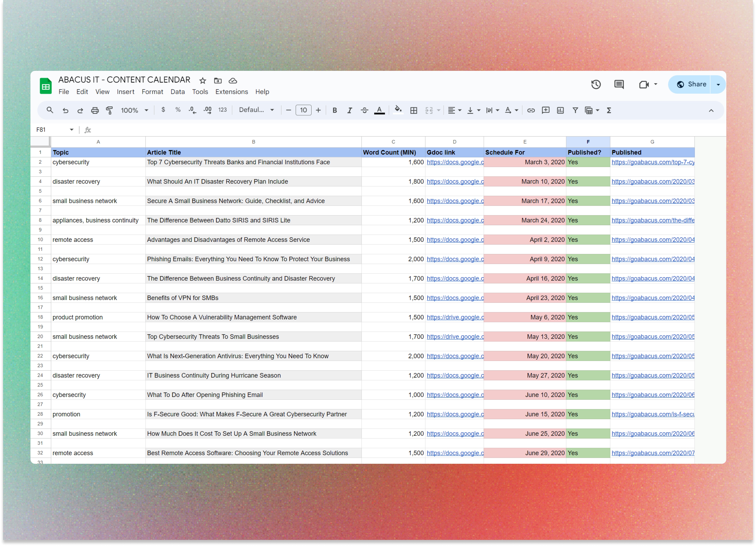Open the comments history icon
This screenshot has width=756, height=546.
click(619, 84)
